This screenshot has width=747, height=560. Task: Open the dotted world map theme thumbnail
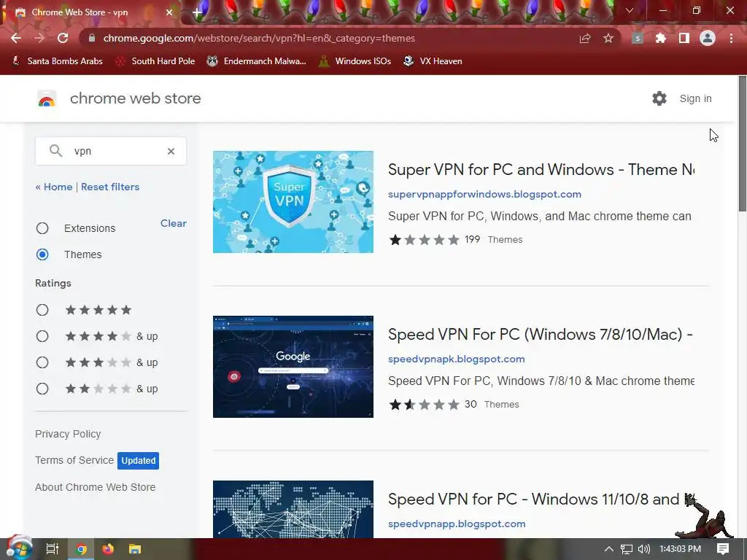click(x=293, y=509)
